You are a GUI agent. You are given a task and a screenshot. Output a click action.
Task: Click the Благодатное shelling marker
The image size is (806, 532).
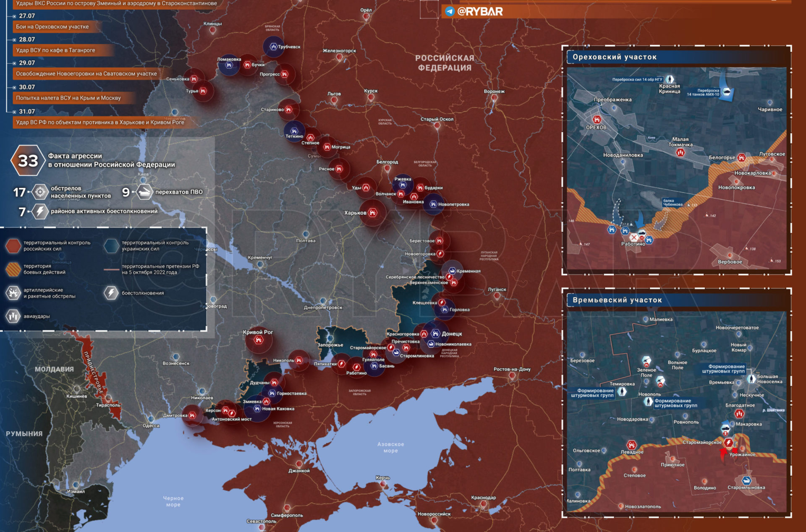739,414
